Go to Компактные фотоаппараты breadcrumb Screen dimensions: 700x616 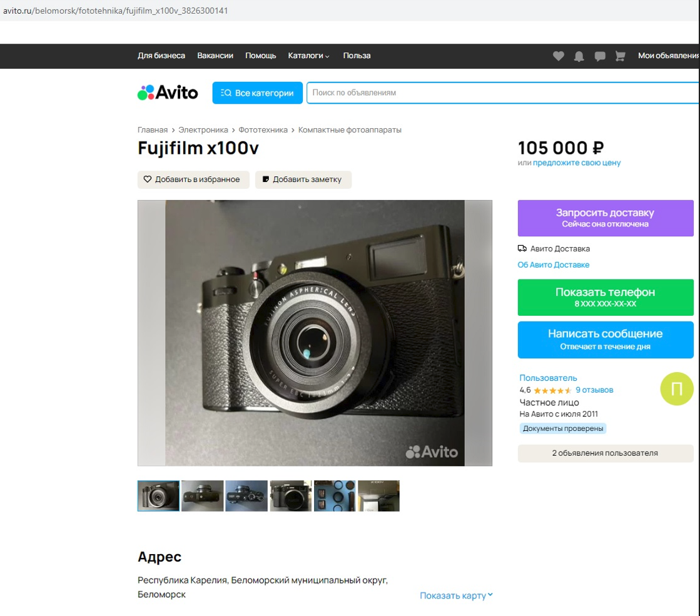(350, 130)
